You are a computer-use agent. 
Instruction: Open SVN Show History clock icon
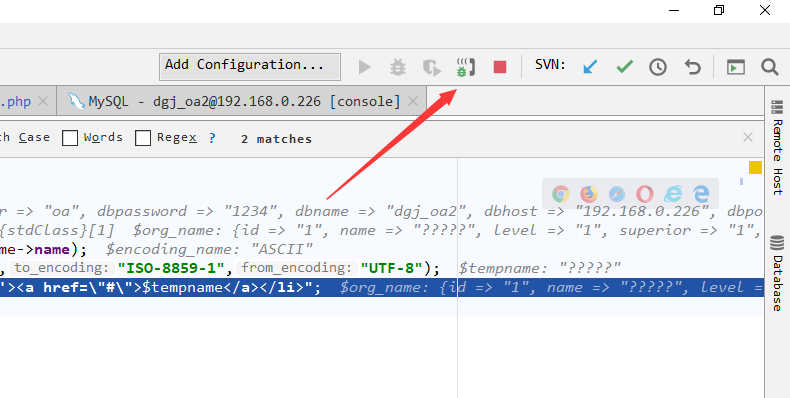[x=657, y=67]
